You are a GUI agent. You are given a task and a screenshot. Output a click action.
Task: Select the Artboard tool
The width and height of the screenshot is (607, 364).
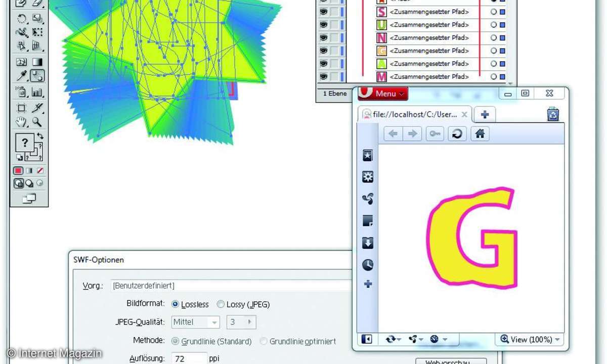[22, 108]
